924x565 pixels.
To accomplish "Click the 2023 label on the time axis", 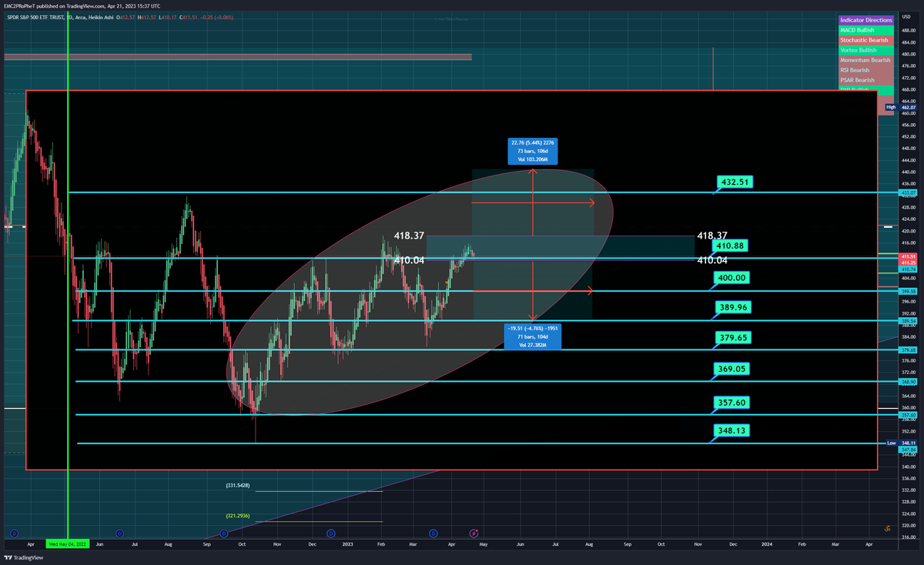I will [348, 543].
